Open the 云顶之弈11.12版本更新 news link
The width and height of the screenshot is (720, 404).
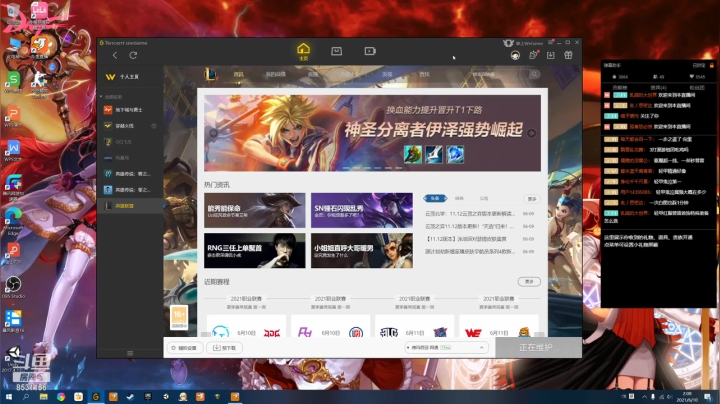coord(469,226)
